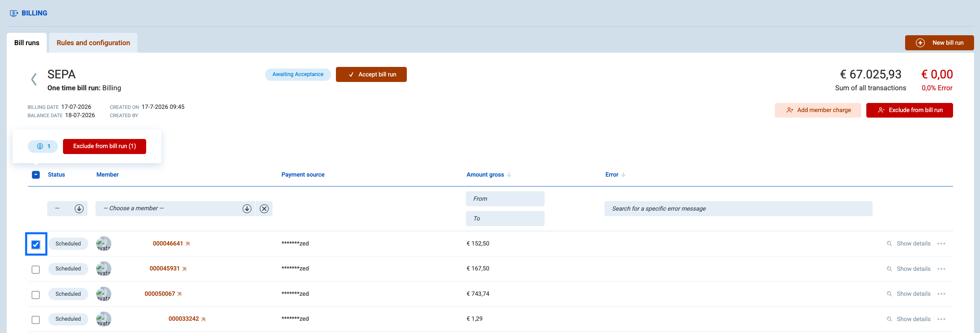Open external link icon for member 000045931
The image size is (980, 333).
tap(184, 269)
